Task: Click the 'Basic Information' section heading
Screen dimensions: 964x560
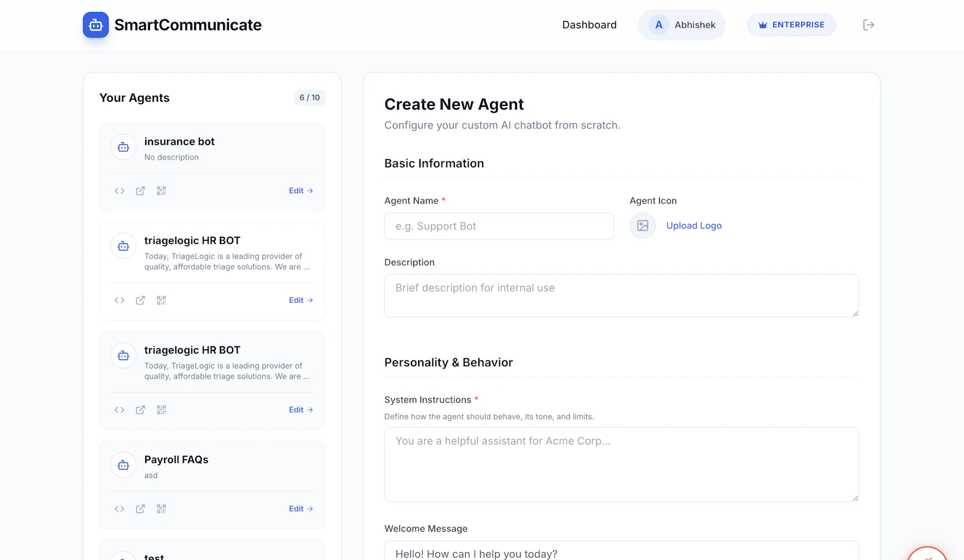Action: click(434, 163)
